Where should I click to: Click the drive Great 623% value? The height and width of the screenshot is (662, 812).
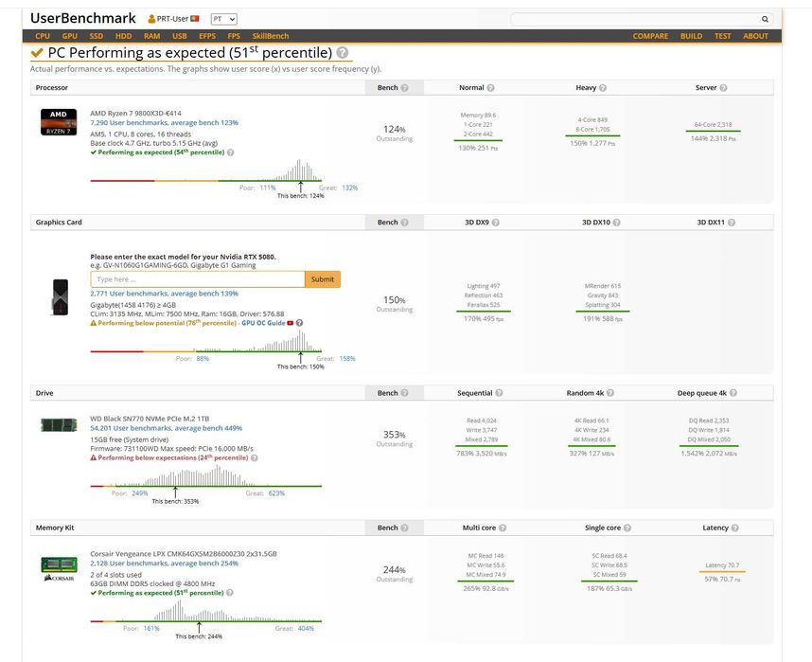[276, 493]
